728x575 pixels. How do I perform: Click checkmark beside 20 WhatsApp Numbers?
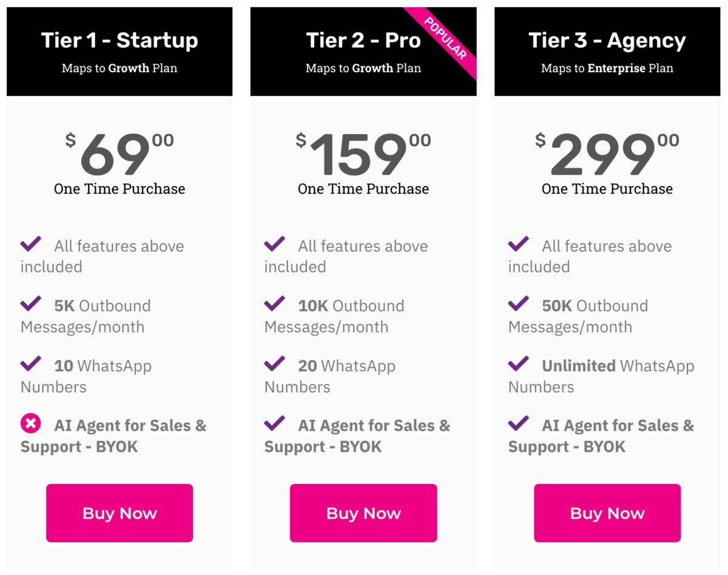coord(275,364)
